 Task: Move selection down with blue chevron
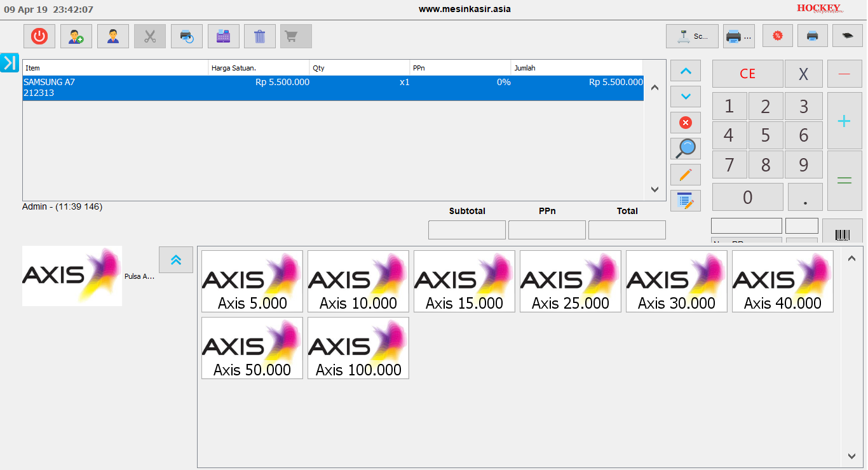(x=686, y=97)
